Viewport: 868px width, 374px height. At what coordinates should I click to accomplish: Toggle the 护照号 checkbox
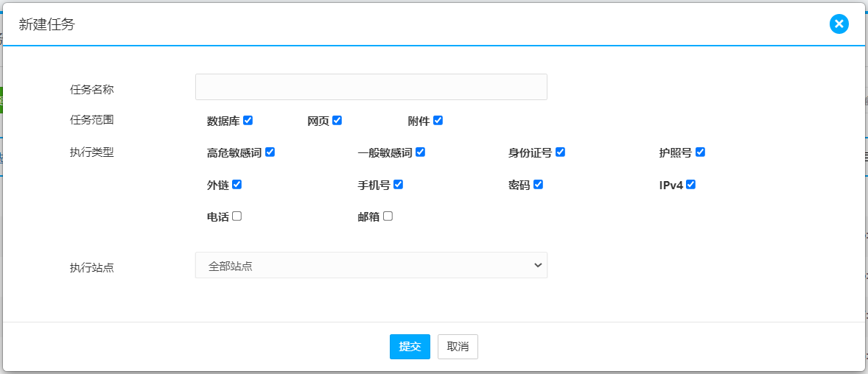pyautogui.click(x=700, y=152)
